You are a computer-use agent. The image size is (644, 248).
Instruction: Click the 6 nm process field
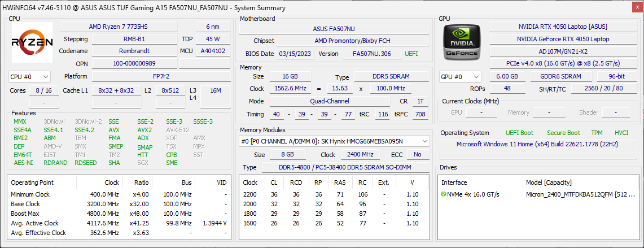pos(213,27)
